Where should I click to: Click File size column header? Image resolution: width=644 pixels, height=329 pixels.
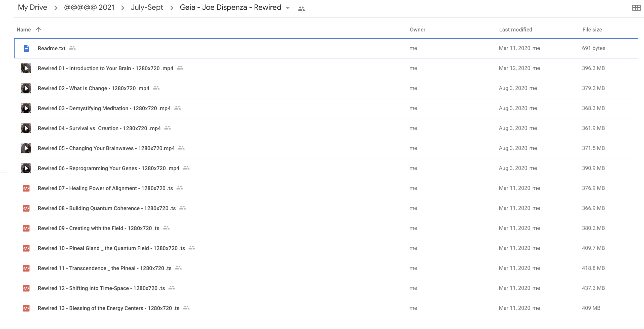[592, 30]
